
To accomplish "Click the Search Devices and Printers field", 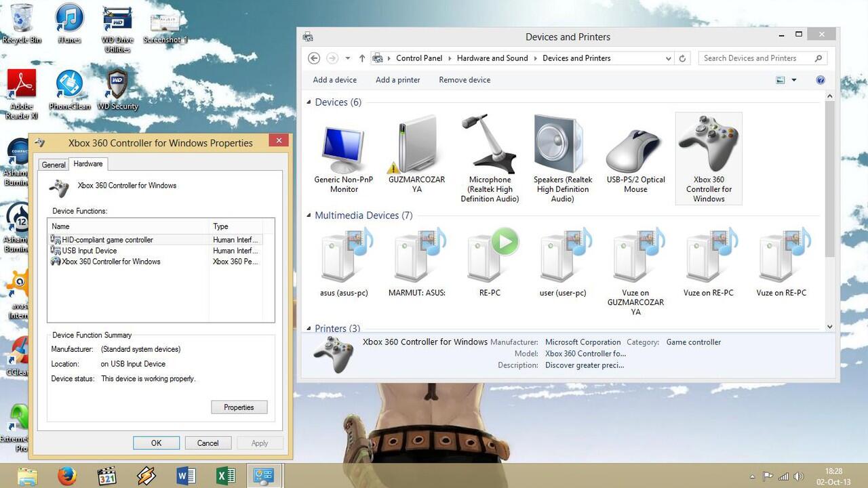I will tap(762, 58).
